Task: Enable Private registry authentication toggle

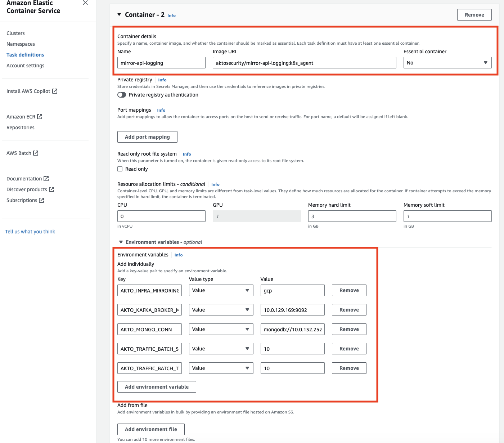Action: (x=122, y=95)
